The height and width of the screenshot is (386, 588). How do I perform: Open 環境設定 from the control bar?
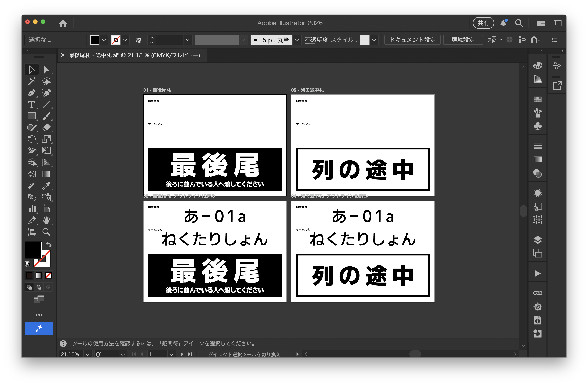[x=463, y=40]
